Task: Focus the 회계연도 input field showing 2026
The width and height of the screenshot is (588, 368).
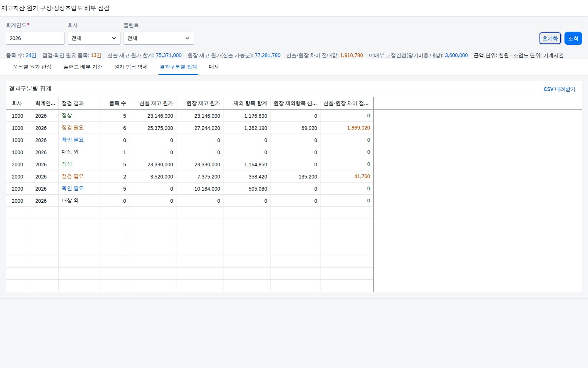Action: click(35, 38)
